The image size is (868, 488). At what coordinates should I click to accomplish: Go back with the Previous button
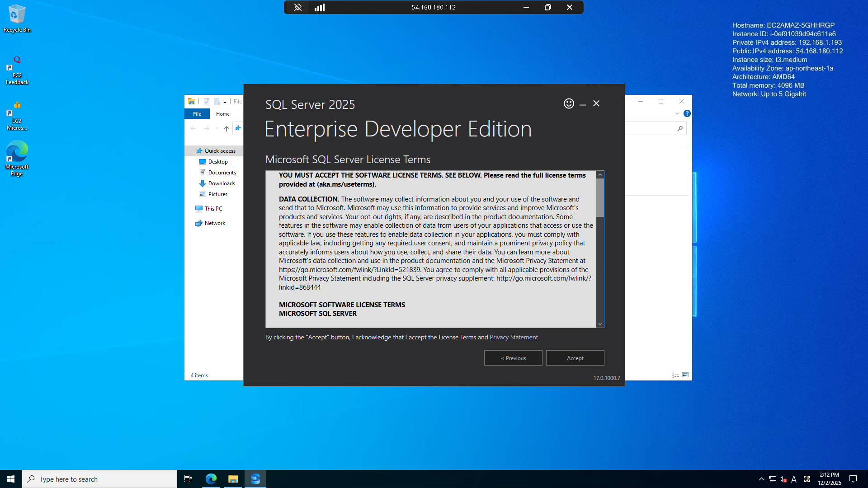tap(513, 358)
